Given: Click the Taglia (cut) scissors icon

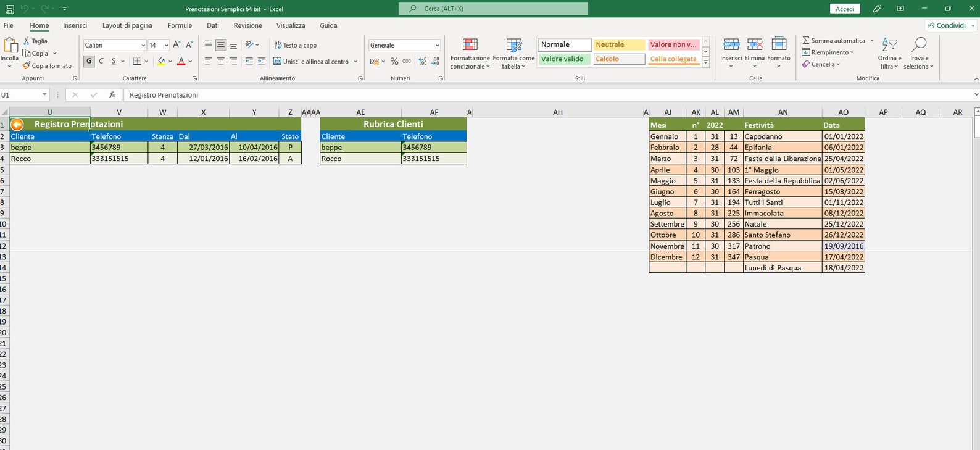Looking at the screenshot, I should click(27, 41).
